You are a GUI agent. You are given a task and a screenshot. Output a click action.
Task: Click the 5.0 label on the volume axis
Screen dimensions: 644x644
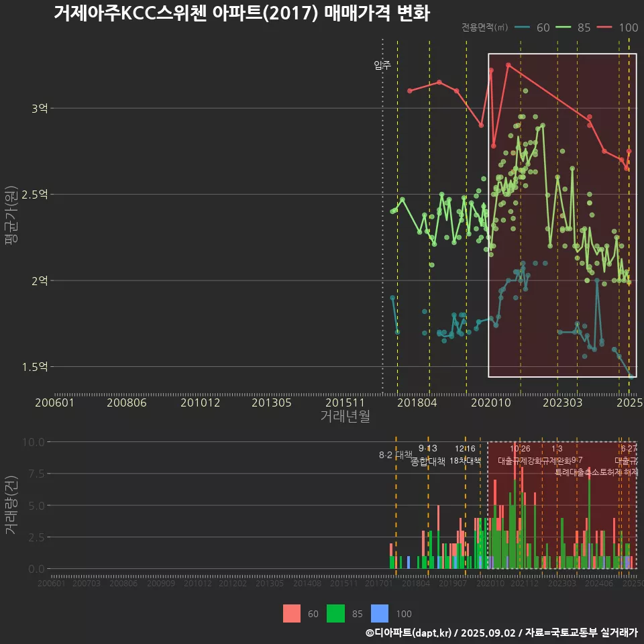click(x=37, y=506)
